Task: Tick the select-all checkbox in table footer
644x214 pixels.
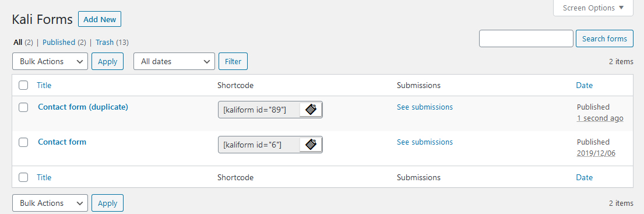Action: pos(23,177)
